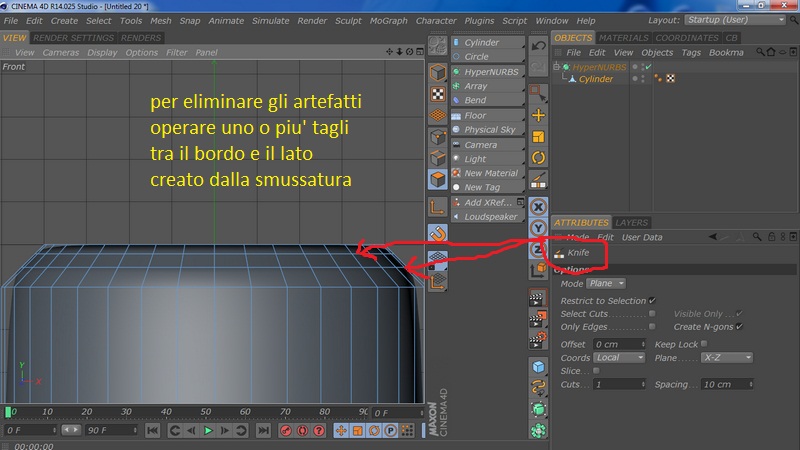The height and width of the screenshot is (450, 800).
Task: Click the timeline preview range slider
Action: click(71, 430)
